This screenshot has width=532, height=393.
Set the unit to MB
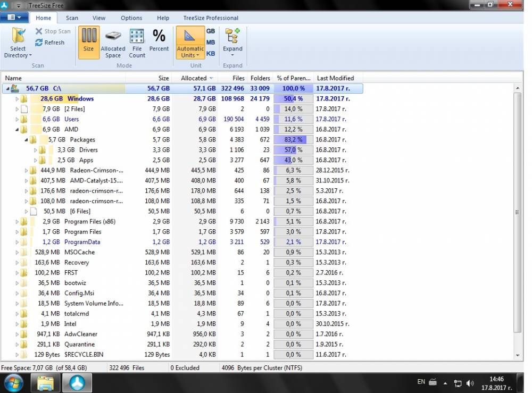[x=211, y=43]
